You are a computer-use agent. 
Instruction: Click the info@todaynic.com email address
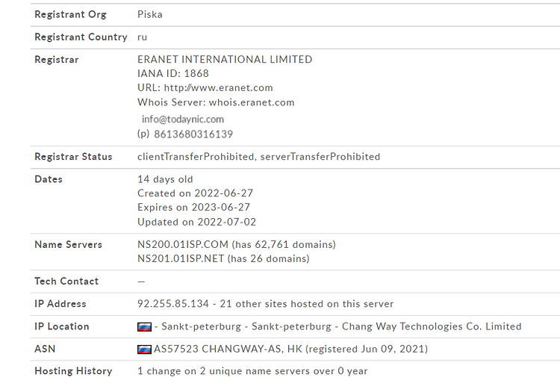click(182, 119)
